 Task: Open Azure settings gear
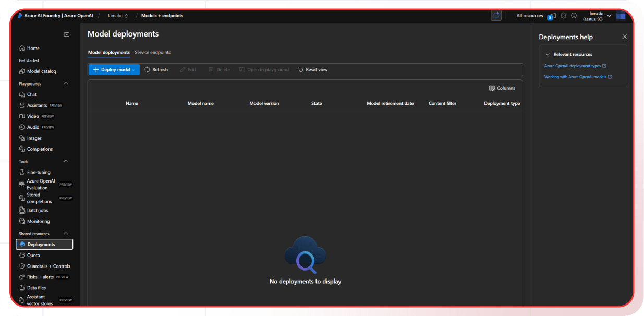[563, 16]
